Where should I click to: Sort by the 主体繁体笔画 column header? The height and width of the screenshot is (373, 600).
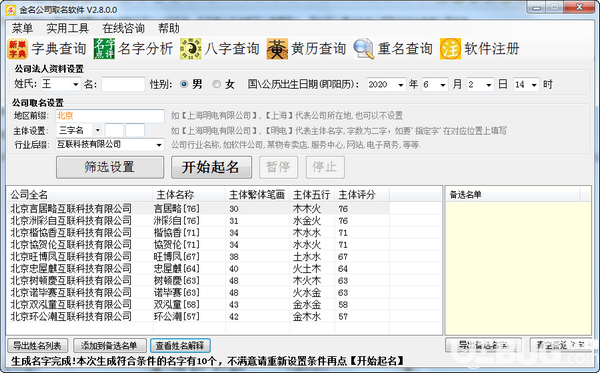click(258, 194)
